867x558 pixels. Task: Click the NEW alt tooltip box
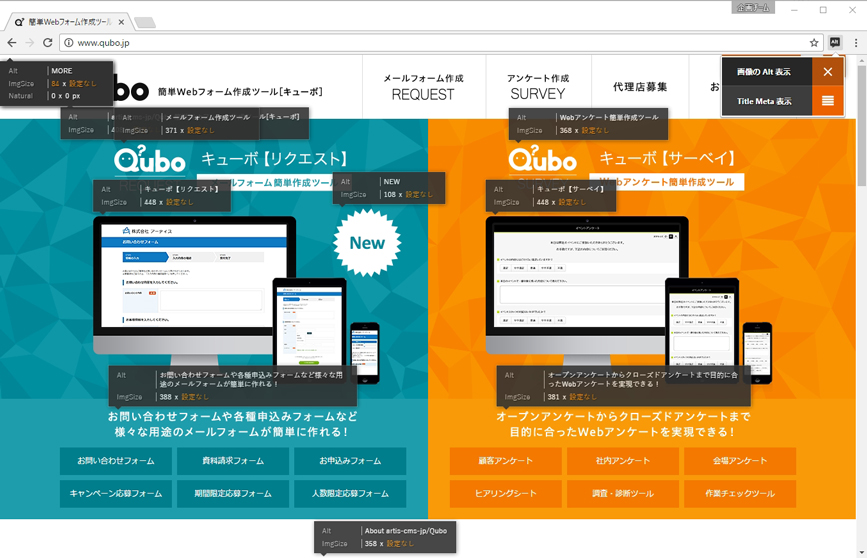389,188
